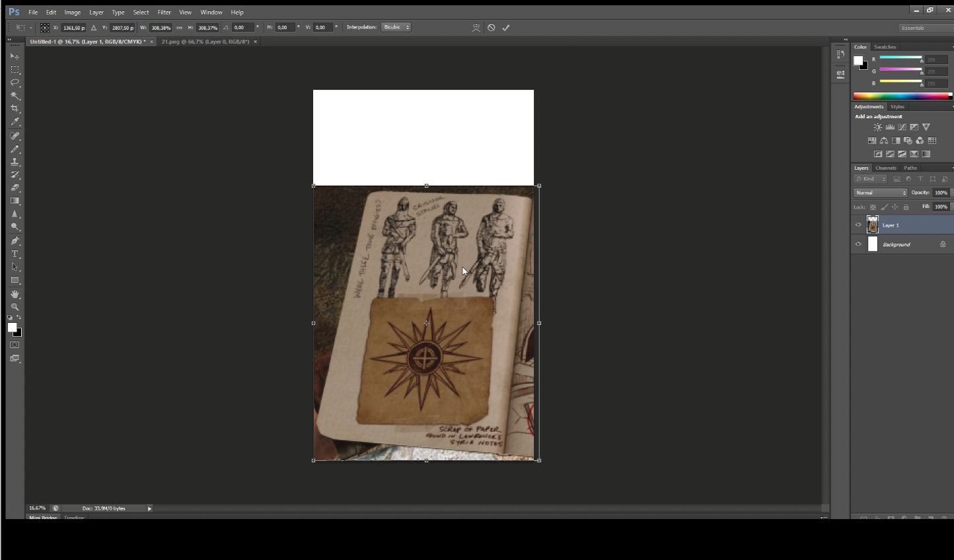Open the Interpolation dropdown
The image size is (954, 560).
[x=396, y=27]
